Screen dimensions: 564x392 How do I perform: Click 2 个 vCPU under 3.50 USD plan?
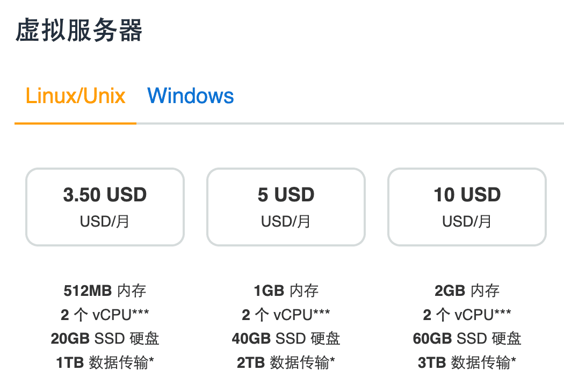click(105, 315)
